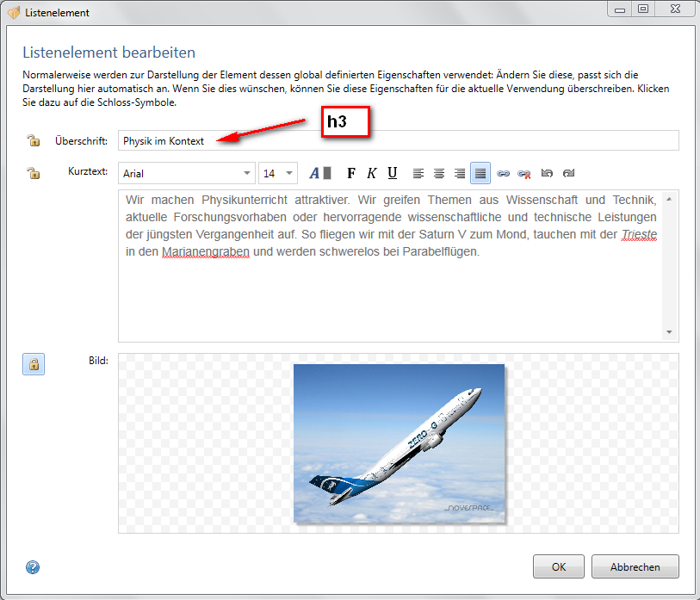Redo the last edit
The height and width of the screenshot is (600, 700).
pos(568,173)
